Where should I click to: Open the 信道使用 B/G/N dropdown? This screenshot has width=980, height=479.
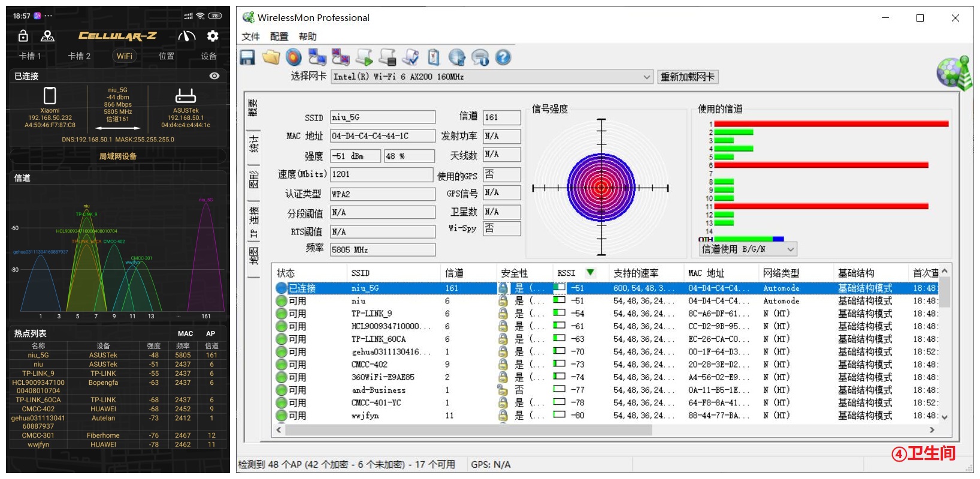[791, 249]
